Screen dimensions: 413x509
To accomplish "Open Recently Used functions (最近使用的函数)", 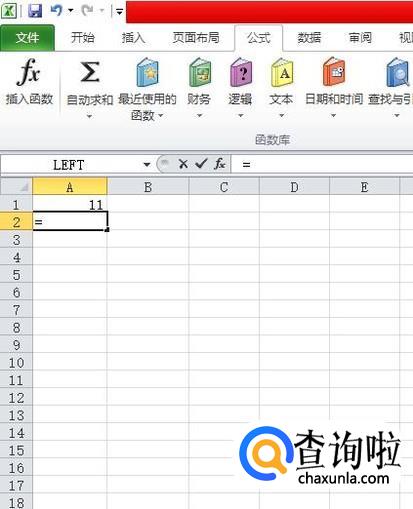I will point(147,89).
